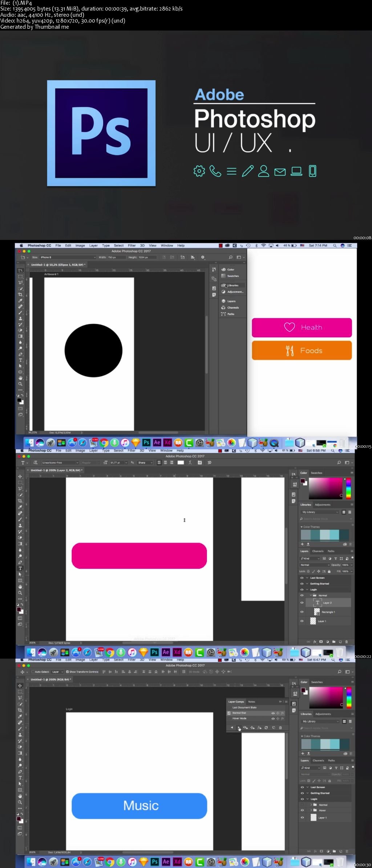Show Hover group visibility box in 00:00:30 frame
Viewport: 372px width, 868px height.
[302, 810]
